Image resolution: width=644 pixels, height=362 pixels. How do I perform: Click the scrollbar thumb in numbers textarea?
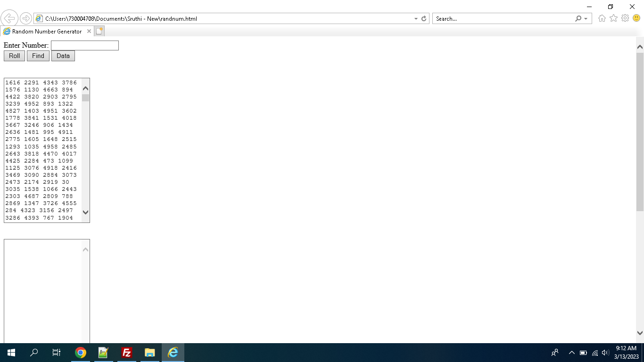pos(85,98)
